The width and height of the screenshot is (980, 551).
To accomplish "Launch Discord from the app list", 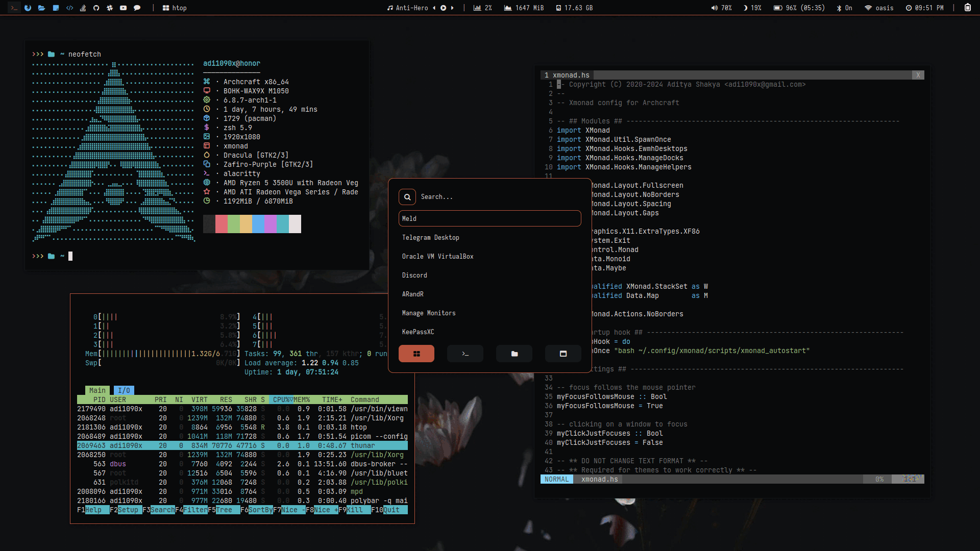I will tap(414, 275).
